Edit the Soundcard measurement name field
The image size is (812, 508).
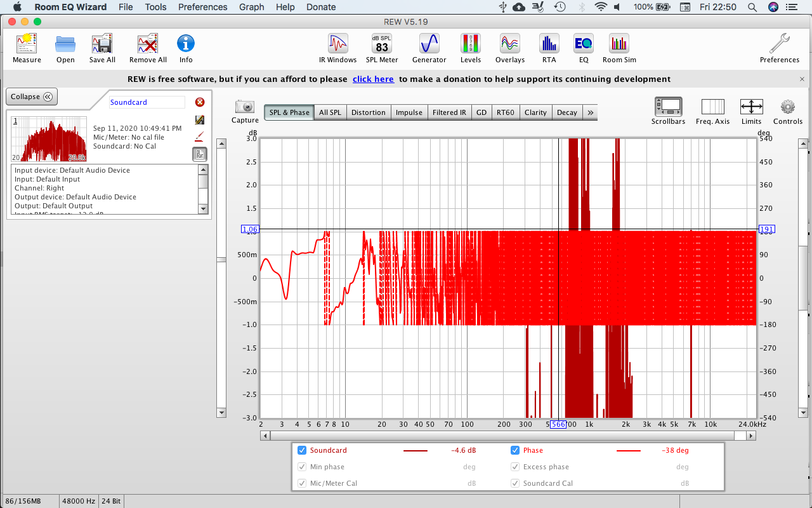[147, 102]
